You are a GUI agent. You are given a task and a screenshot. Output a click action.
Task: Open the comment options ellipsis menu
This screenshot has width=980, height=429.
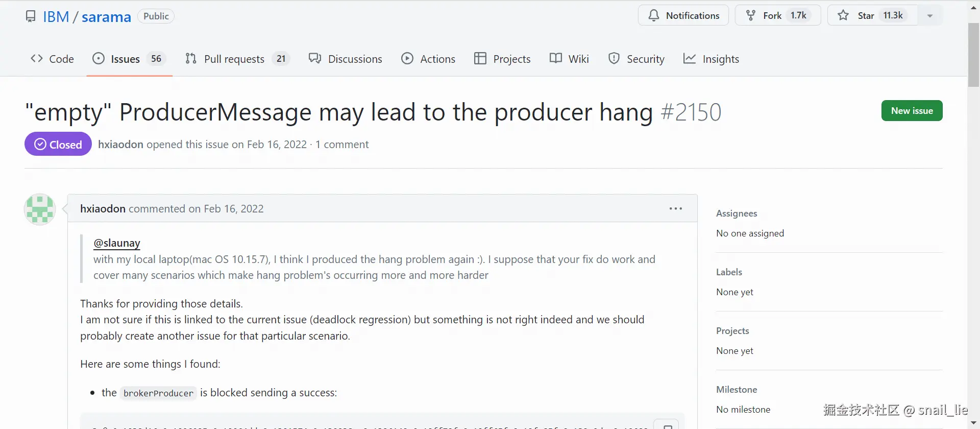(675, 208)
